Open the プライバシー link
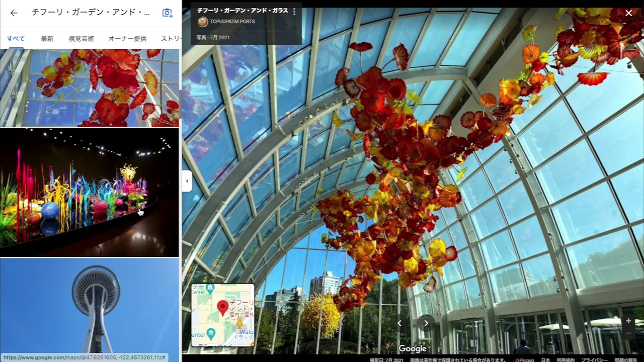Viewport: 644px width, 362px height. pos(595,359)
